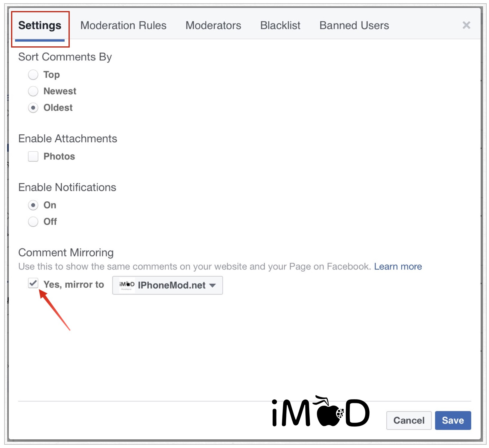Screen dimensions: 489x448
Task: Click the small iMoD page icon in dropdown
Action: tap(127, 285)
